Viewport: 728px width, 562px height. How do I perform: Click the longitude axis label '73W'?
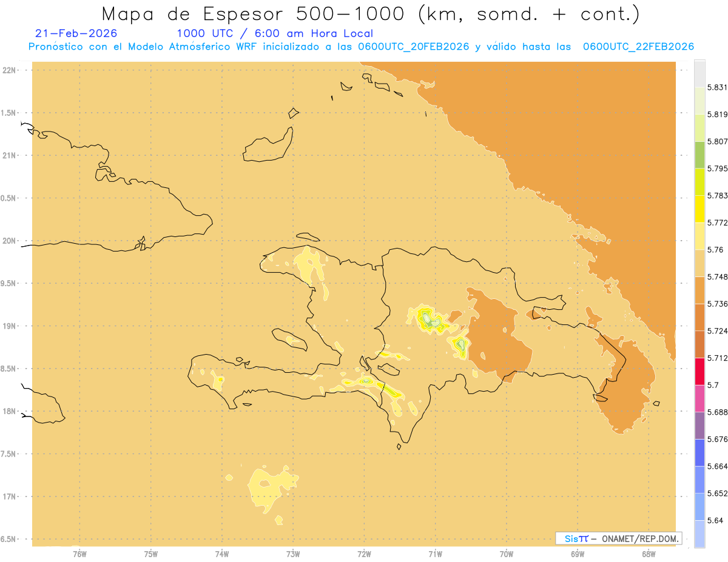(x=293, y=554)
